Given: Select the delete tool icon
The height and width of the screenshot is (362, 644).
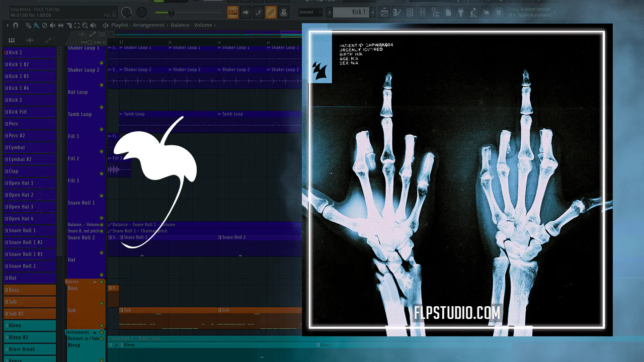Looking at the screenshot, I should coord(44,25).
